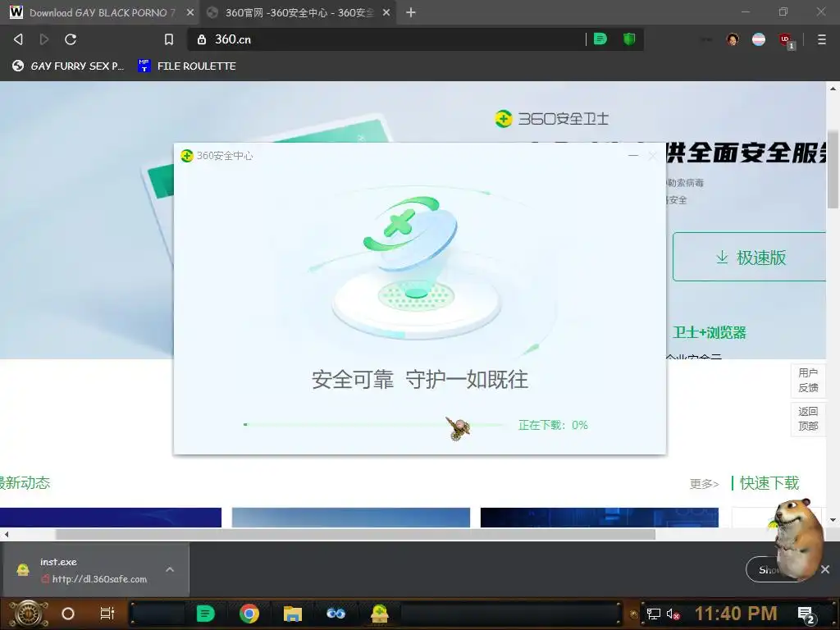
Task: Close the 360安全中心 installer dialog
Action: coord(652,156)
